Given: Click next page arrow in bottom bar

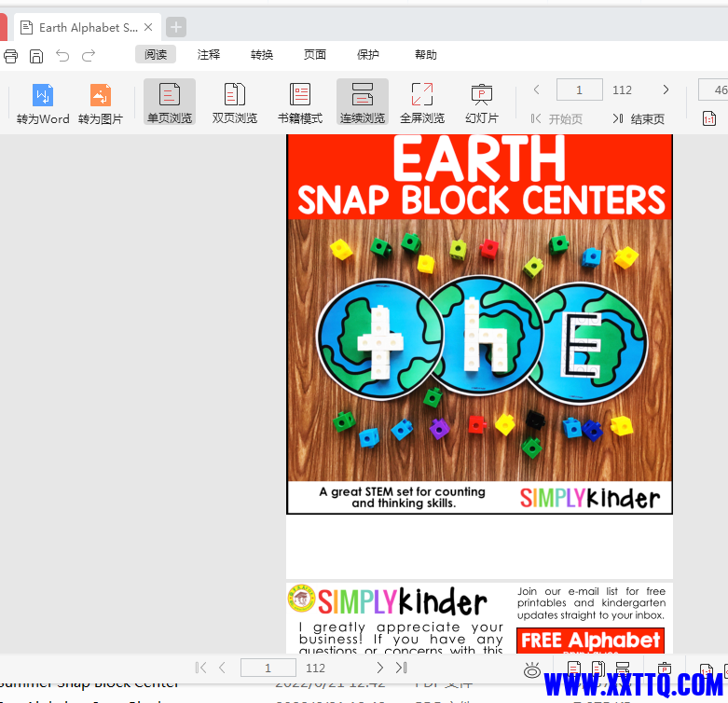Looking at the screenshot, I should [379, 668].
